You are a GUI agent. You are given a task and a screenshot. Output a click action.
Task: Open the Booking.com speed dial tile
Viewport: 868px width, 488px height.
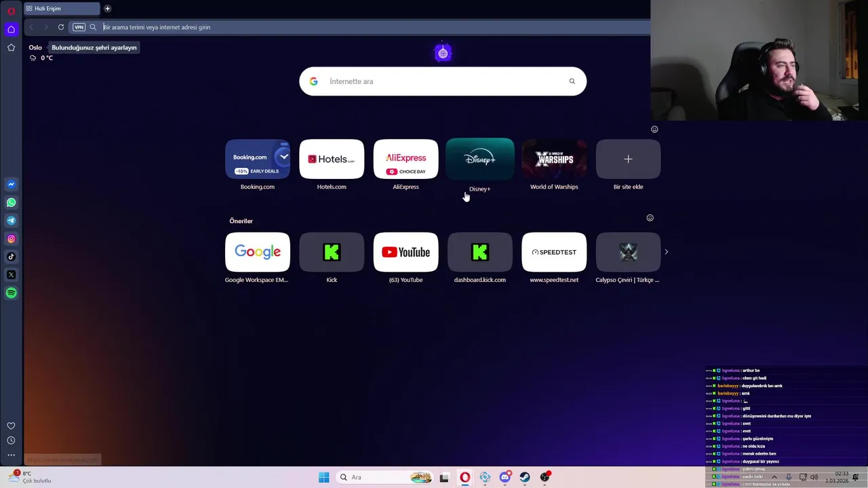(258, 159)
